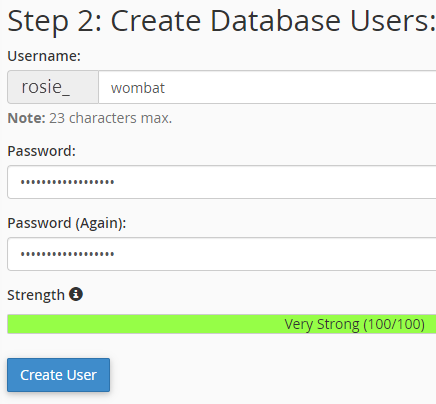Image resolution: width=436 pixels, height=404 pixels.
Task: Click the green password strength meter
Action: click(x=222, y=324)
